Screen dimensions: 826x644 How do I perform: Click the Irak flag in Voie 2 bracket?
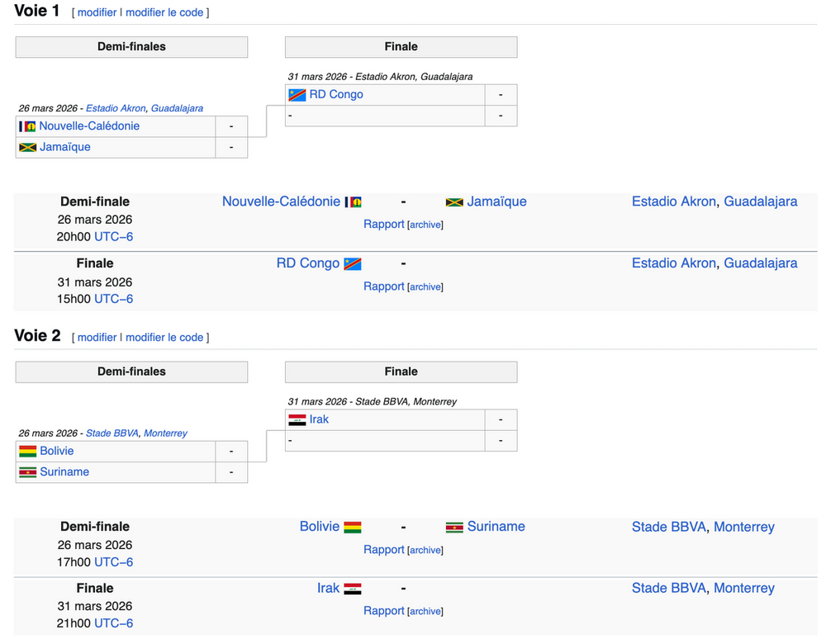(297, 419)
